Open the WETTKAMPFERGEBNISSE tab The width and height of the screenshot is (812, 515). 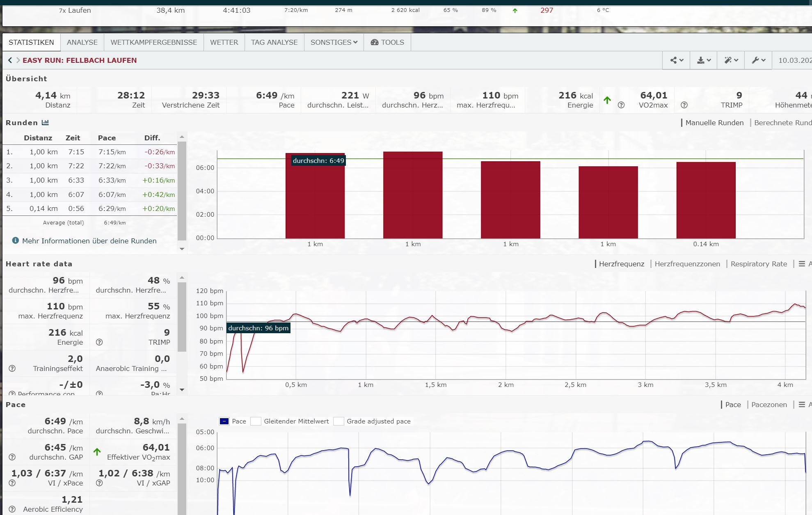coord(153,42)
